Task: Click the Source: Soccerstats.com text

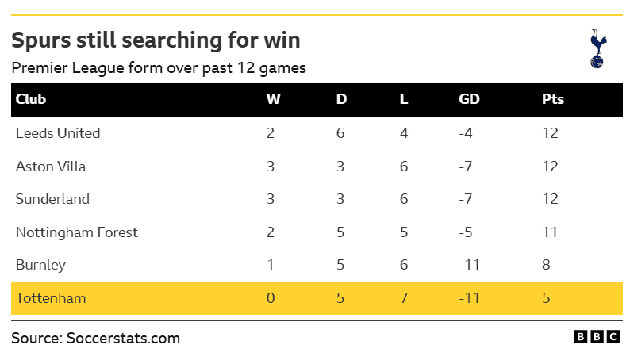Action: (95, 339)
